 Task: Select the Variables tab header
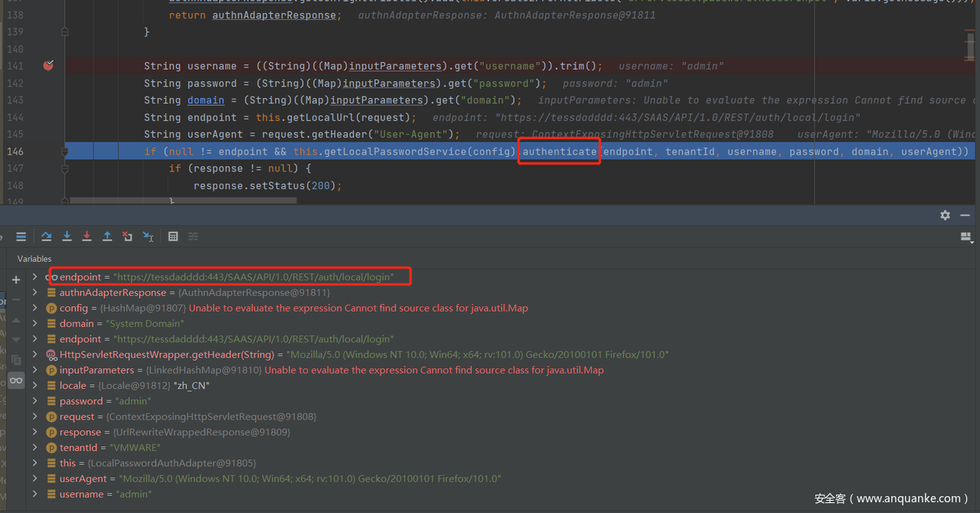34,259
